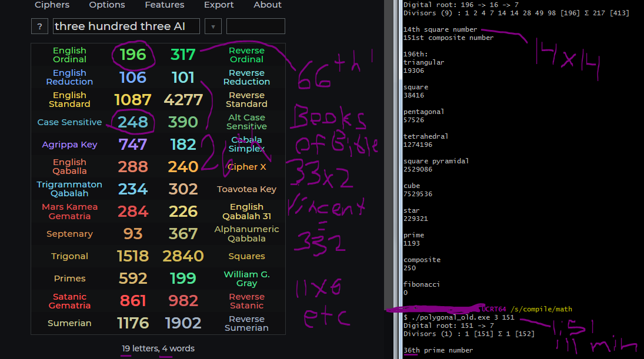Screen dimensions: 644x359
Task: Click the English Ordinal value 196
Action: point(133,55)
